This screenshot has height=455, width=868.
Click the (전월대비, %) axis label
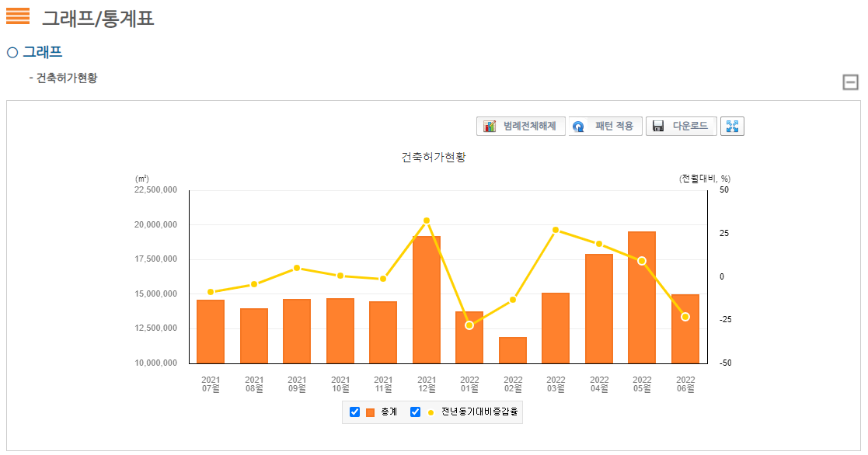point(705,179)
